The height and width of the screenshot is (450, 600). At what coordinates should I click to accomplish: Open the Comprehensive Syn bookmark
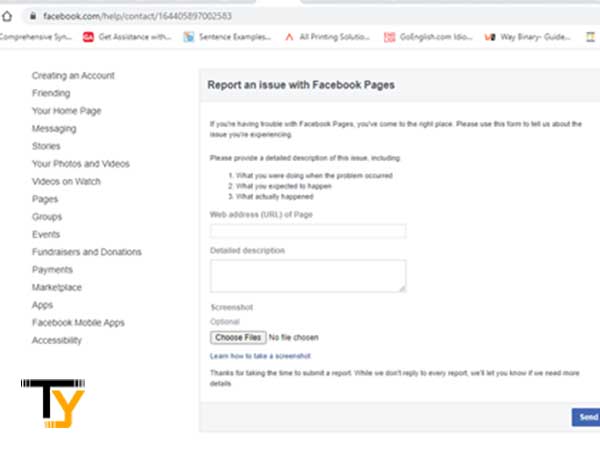(36, 37)
